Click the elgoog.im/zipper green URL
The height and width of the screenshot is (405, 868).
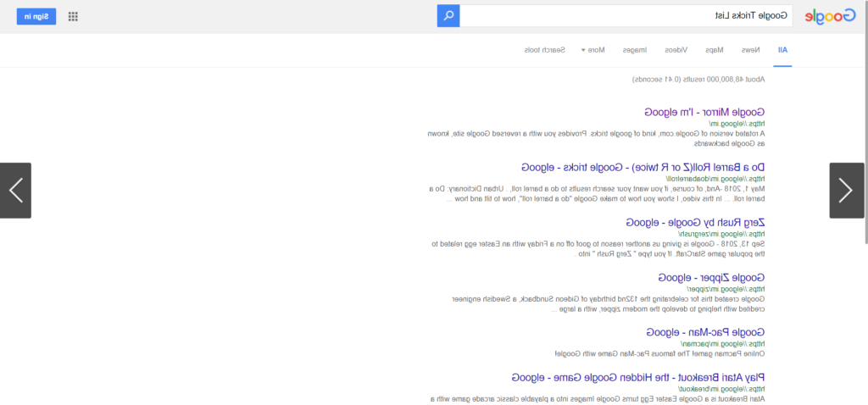coord(726,289)
